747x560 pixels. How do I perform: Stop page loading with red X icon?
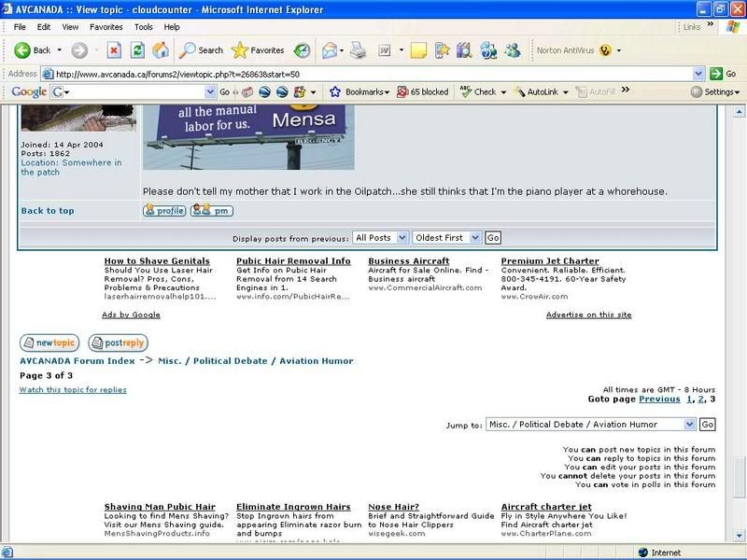114,50
